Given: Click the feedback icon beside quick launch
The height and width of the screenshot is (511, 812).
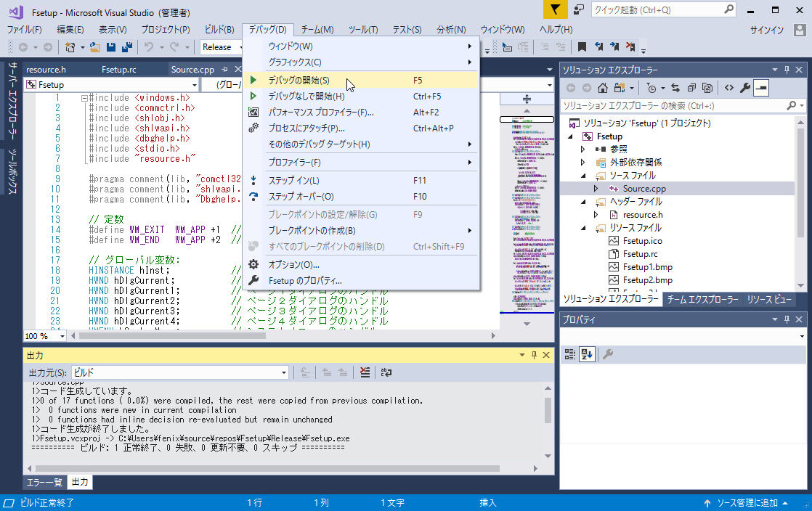Looking at the screenshot, I should tap(578, 9).
